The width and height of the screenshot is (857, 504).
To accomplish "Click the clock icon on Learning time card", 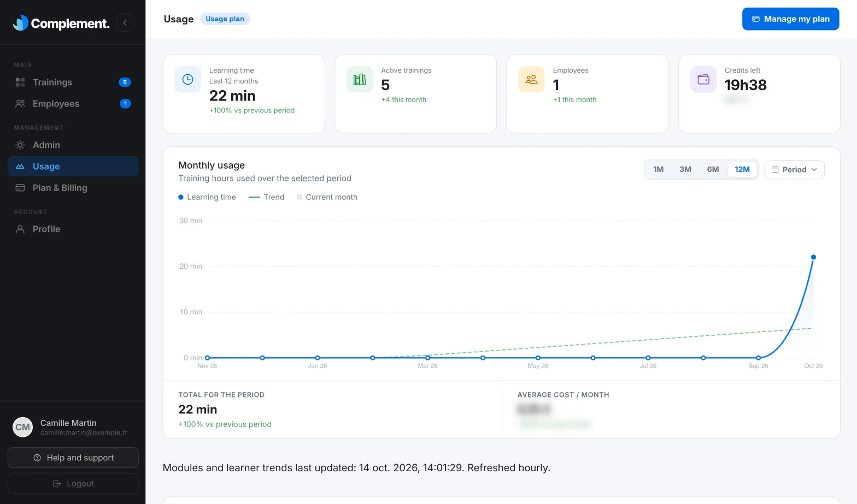I will pyautogui.click(x=187, y=80).
